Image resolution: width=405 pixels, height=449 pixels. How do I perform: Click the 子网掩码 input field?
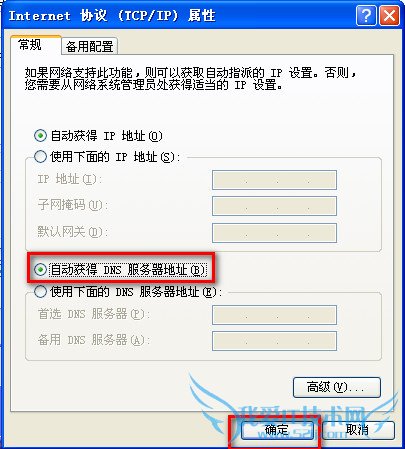[x=274, y=206]
